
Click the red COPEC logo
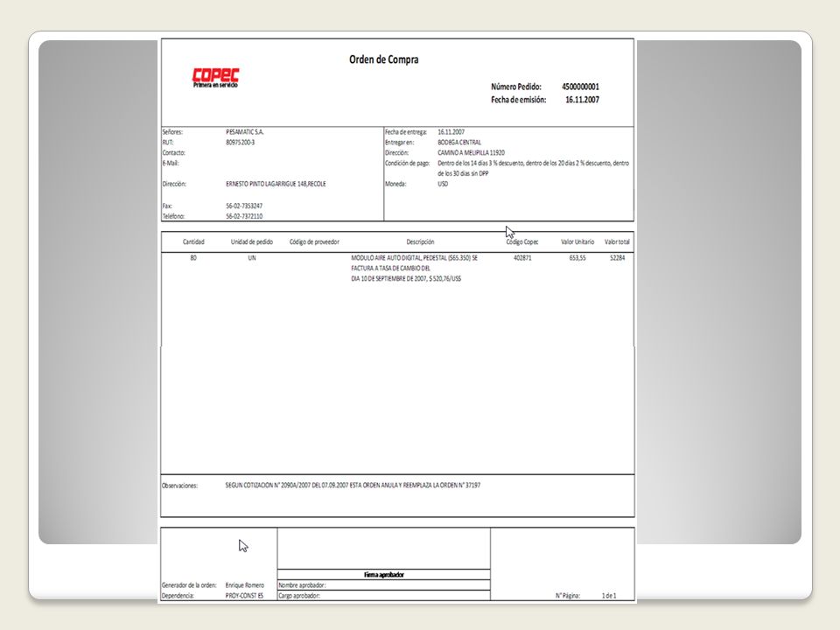tap(215, 78)
